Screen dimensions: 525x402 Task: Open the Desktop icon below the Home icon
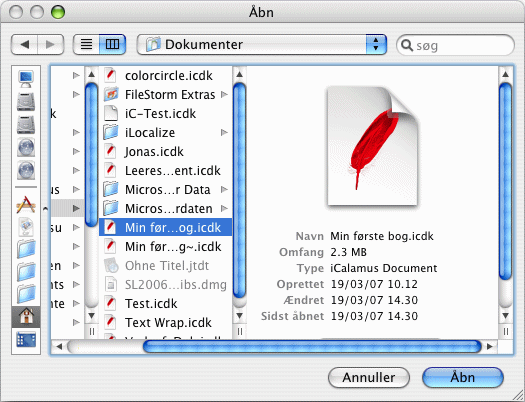click(26, 340)
